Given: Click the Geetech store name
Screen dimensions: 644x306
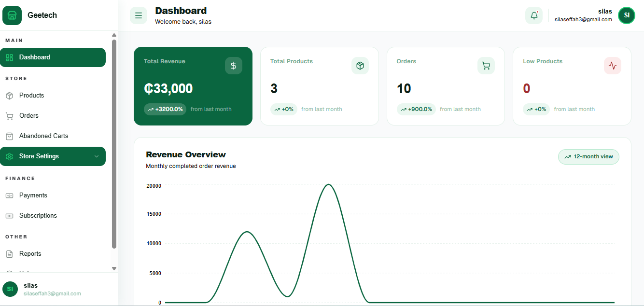Looking at the screenshot, I should pyautogui.click(x=42, y=15).
